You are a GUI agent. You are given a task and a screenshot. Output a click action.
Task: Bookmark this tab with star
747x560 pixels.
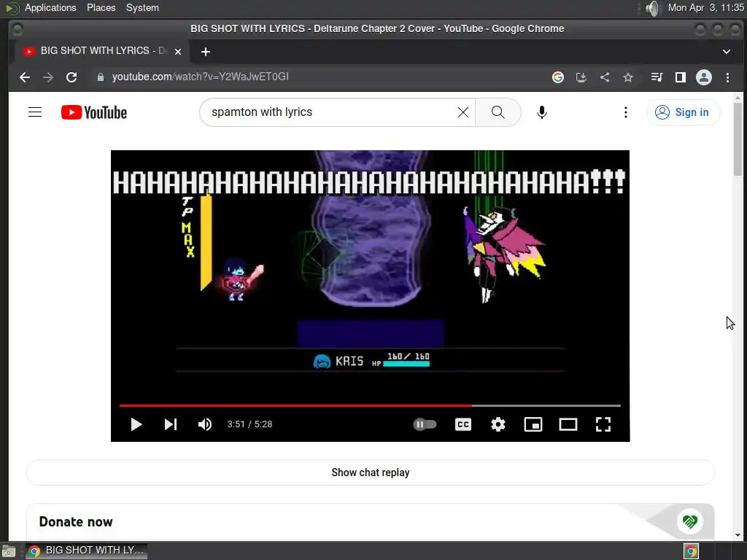tap(628, 77)
